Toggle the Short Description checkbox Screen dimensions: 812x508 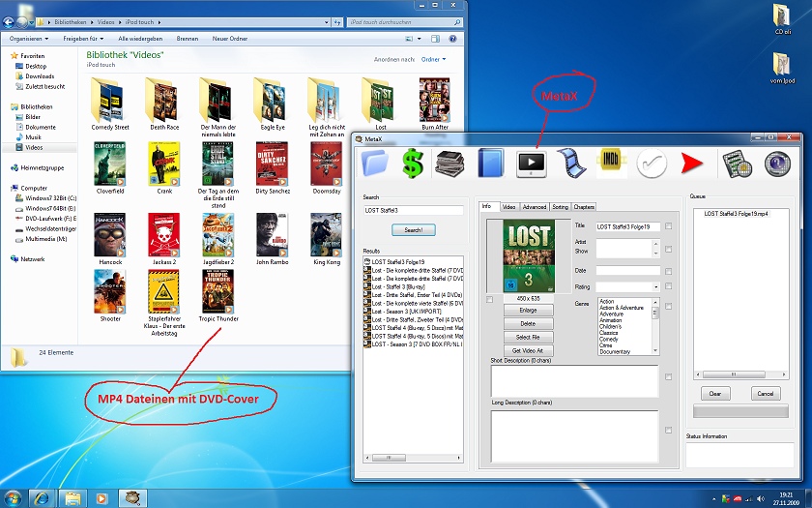[669, 376]
